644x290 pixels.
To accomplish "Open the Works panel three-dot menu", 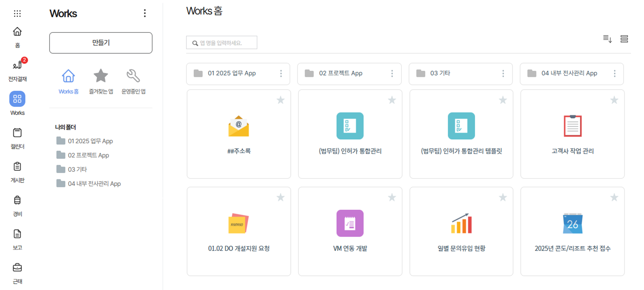I will coord(145,13).
